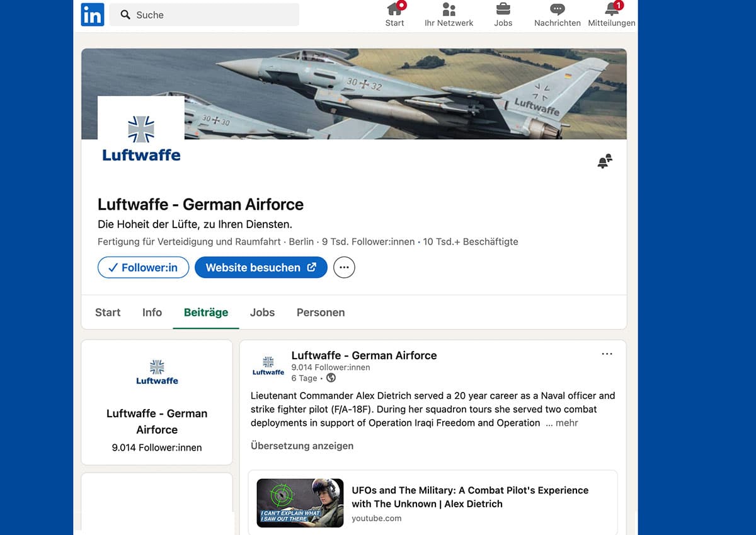
Task: Click in the Suche search field
Action: tap(205, 14)
